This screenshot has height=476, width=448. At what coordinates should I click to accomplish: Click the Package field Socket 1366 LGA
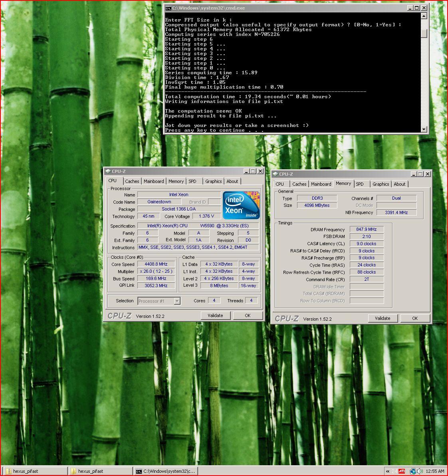179,209
